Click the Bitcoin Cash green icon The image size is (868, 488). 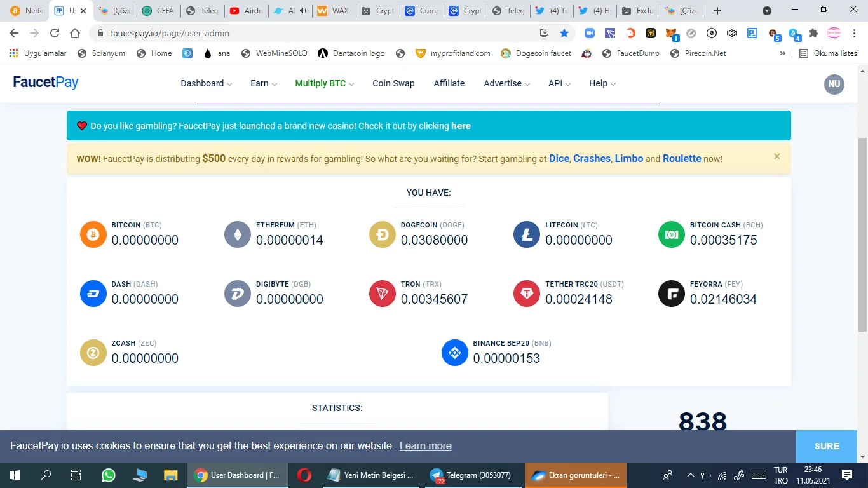point(672,234)
